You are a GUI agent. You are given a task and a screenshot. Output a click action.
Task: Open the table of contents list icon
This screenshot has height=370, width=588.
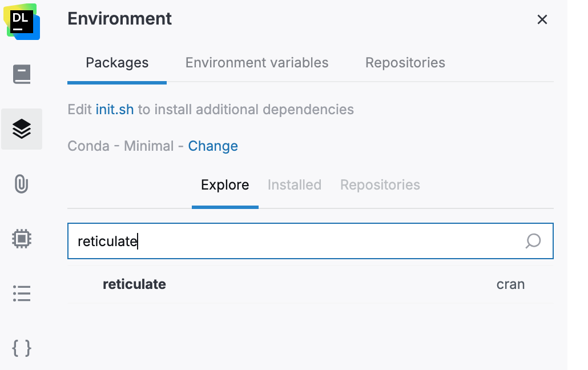(22, 293)
